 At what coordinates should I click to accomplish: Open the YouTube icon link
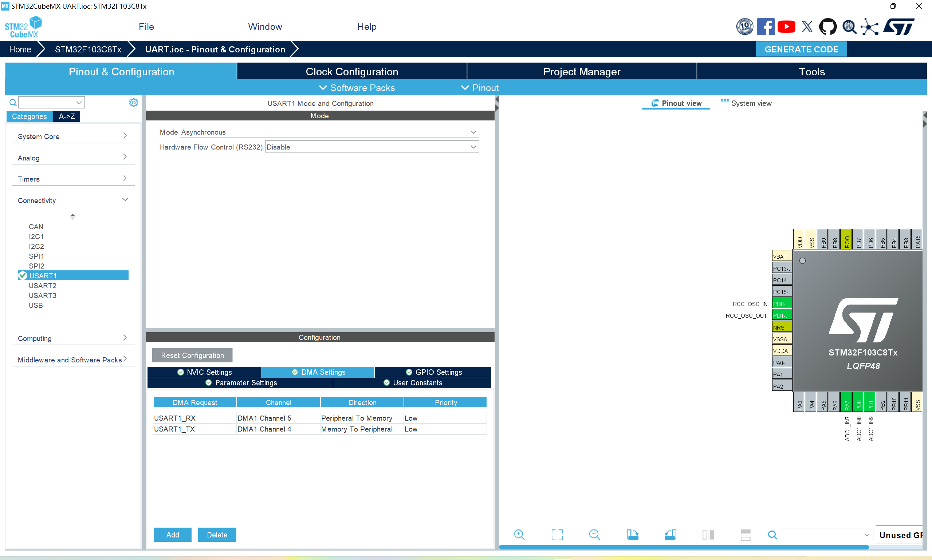click(787, 27)
